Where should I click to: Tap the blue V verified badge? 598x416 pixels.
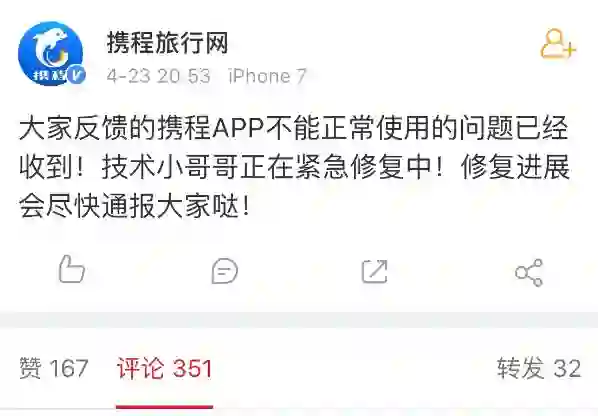[76, 75]
